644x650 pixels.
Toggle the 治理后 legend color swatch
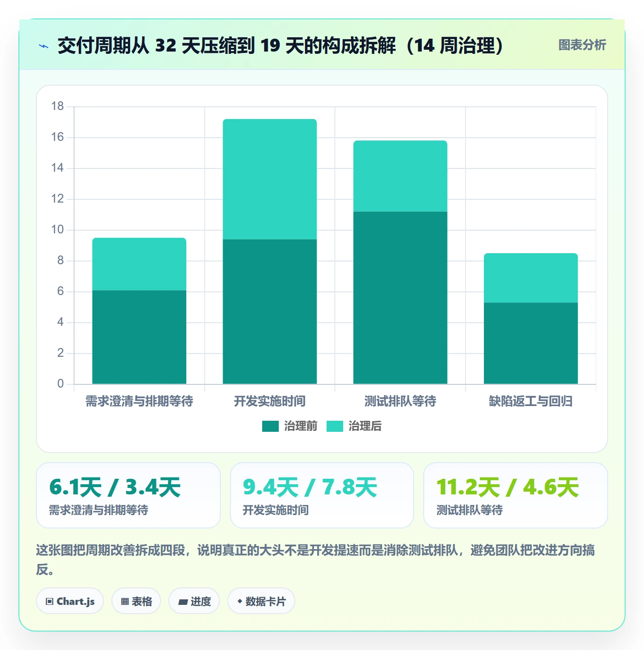[335, 426]
